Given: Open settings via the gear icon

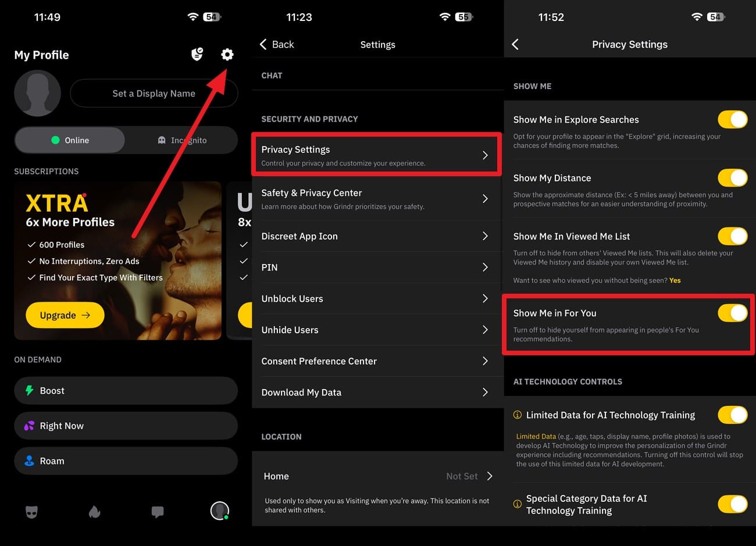Looking at the screenshot, I should [227, 55].
